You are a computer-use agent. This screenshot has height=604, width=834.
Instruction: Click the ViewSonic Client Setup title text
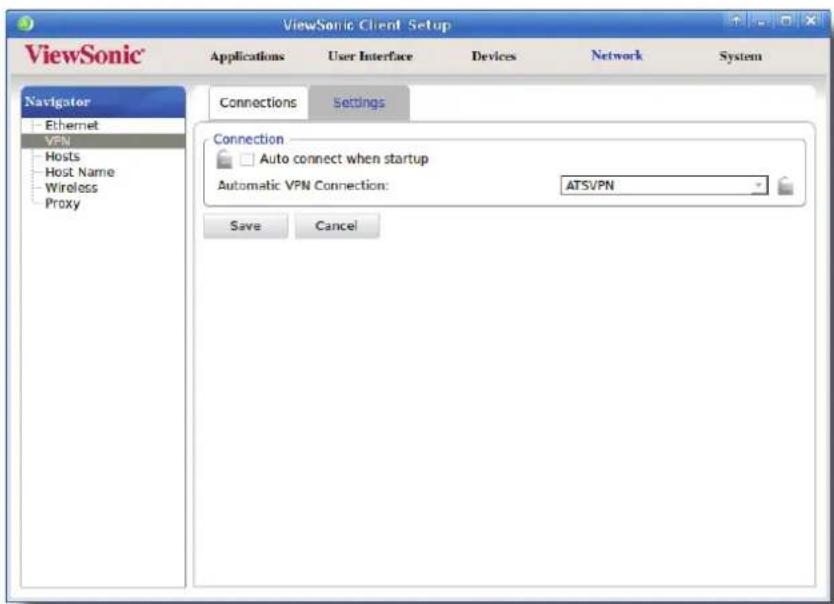point(367,24)
